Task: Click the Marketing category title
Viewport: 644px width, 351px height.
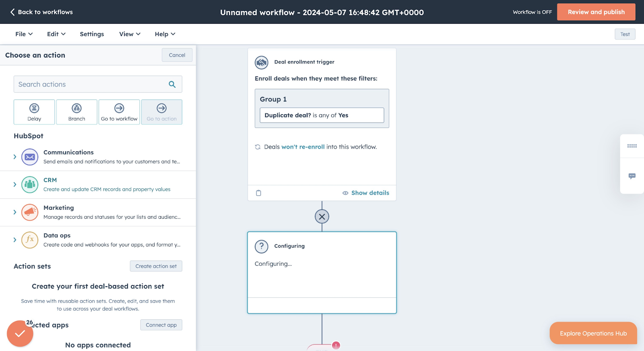Action: click(x=59, y=208)
